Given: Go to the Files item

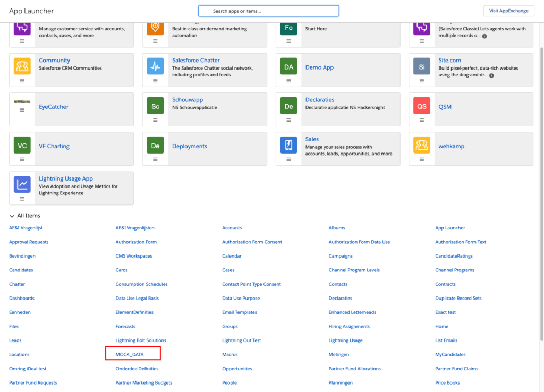Looking at the screenshot, I should (14, 327).
